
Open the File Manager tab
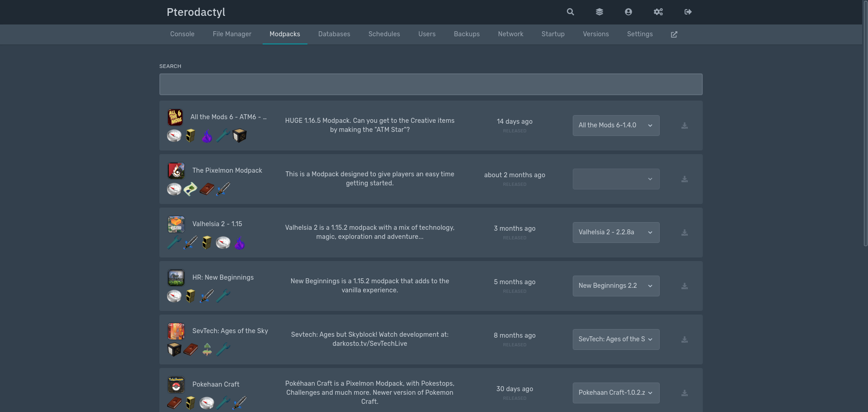(x=232, y=34)
